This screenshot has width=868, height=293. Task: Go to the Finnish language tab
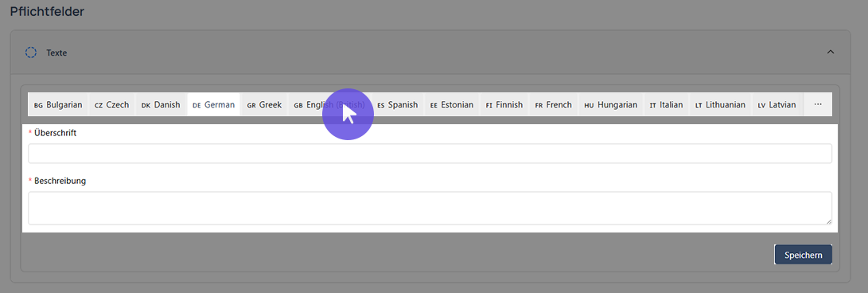(x=504, y=104)
